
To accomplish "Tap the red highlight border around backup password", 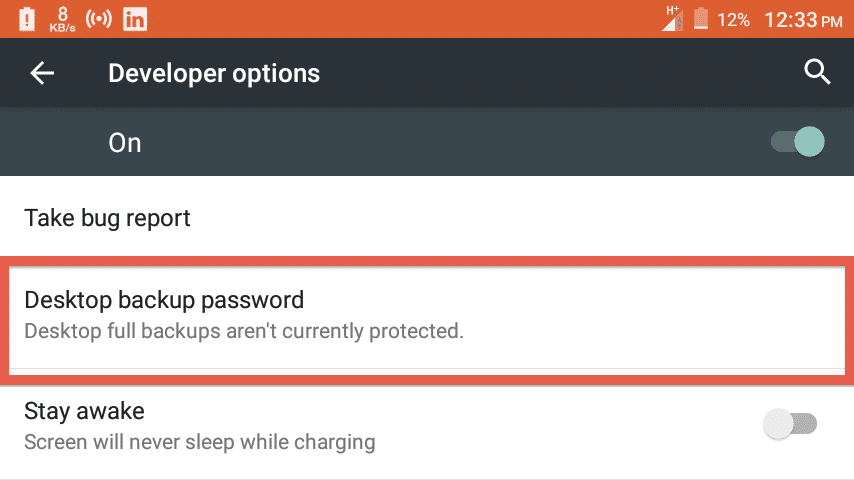I will coord(427,262).
